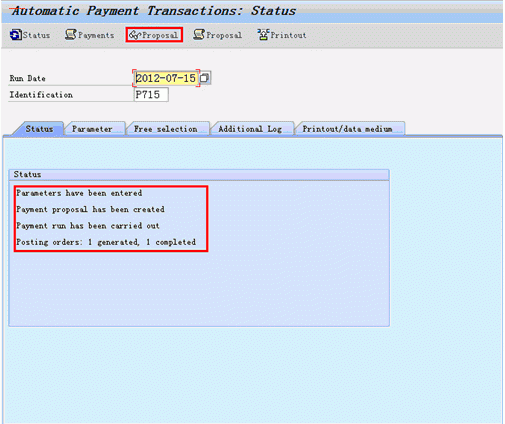Click the Printout toolbar button label
Screen dimensions: 505x424
(x=288, y=35)
